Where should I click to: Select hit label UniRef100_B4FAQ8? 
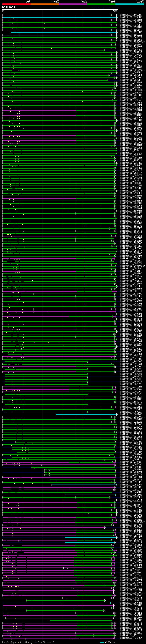click(131, 359)
